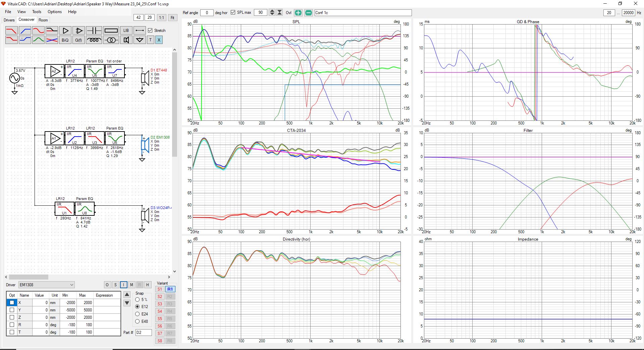644x350 pixels.
Task: Add a red low-shelf curve filter block
Action: [x=38, y=31]
